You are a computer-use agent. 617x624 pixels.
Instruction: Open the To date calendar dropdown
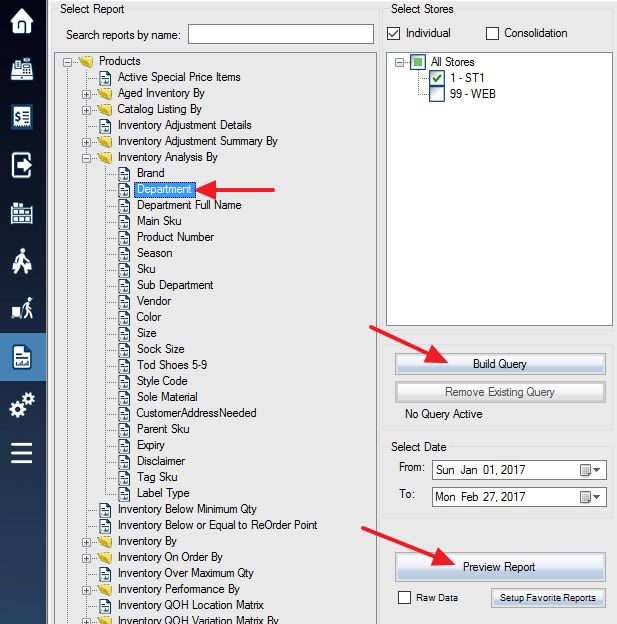coord(590,497)
